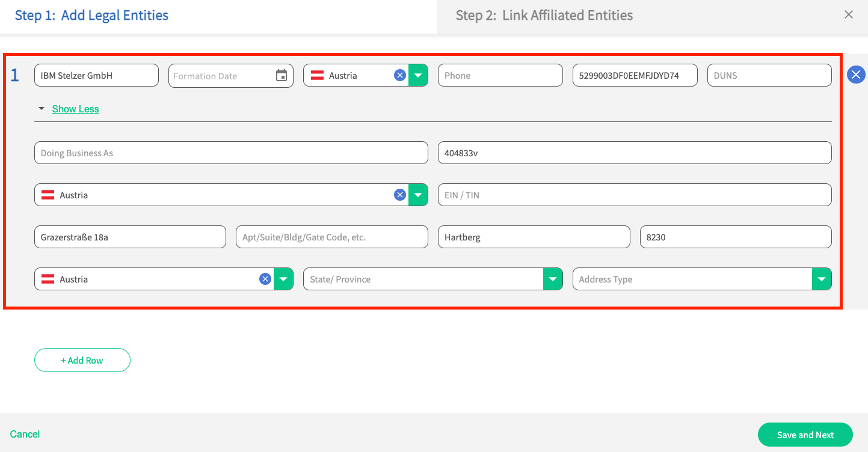Click the Phone input field
This screenshot has width=868, height=452.
click(x=500, y=75)
